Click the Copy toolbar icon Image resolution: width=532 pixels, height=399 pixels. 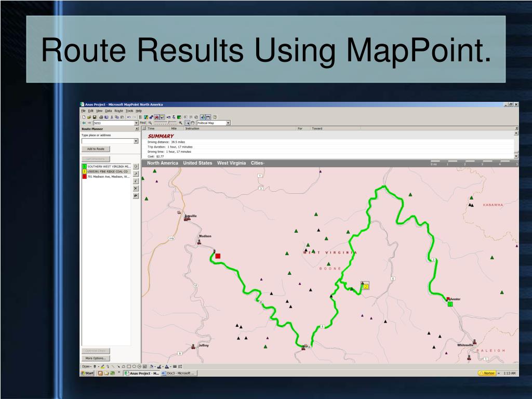(117, 117)
